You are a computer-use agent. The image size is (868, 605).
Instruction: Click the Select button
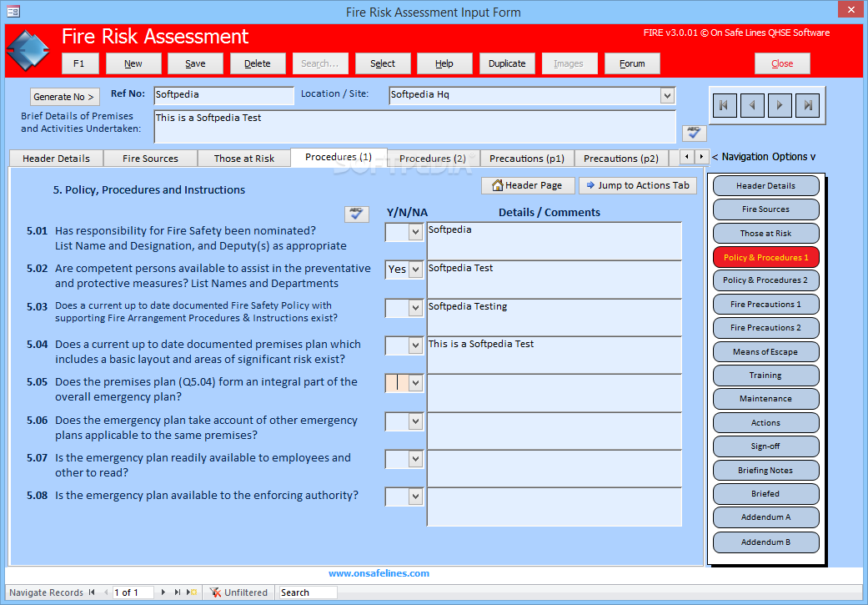pyautogui.click(x=383, y=63)
